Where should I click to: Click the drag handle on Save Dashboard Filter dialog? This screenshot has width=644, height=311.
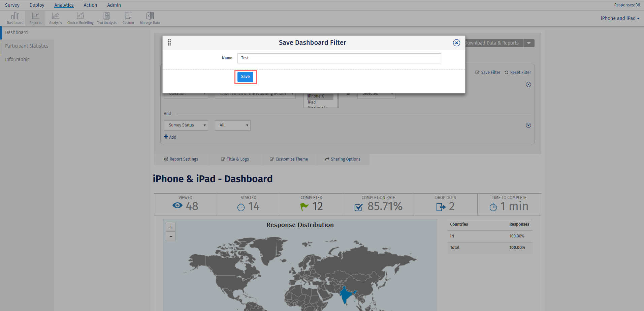click(x=169, y=43)
